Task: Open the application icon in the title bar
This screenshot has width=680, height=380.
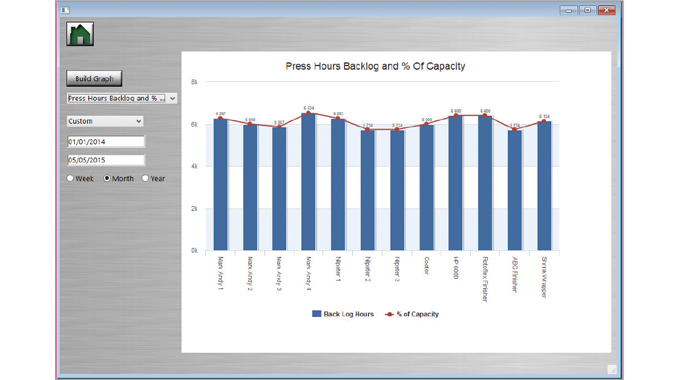Action: click(x=65, y=10)
